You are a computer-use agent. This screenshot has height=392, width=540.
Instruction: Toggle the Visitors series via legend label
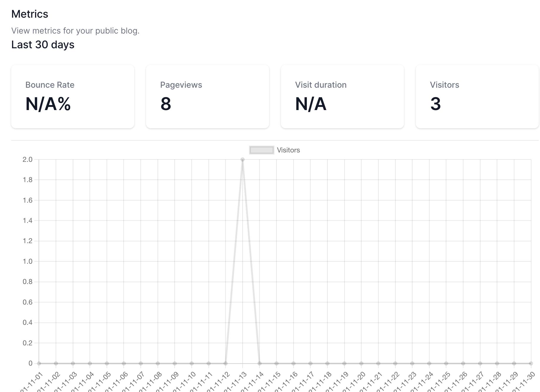pyautogui.click(x=288, y=150)
